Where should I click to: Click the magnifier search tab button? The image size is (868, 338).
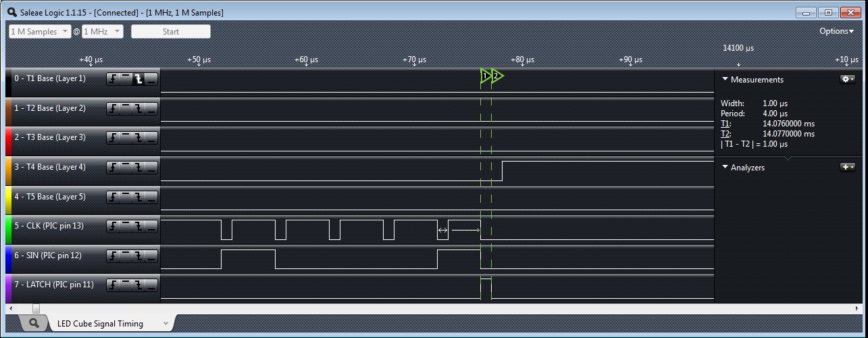point(34,324)
